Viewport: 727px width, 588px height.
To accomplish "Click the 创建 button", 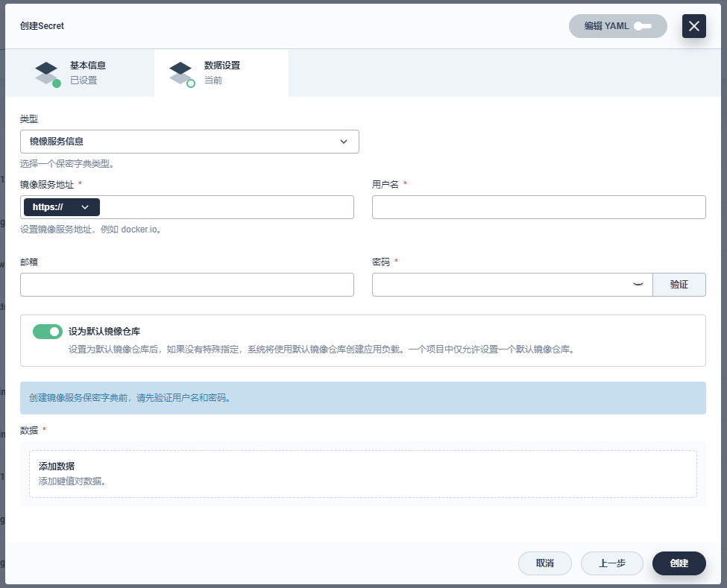I will [679, 563].
